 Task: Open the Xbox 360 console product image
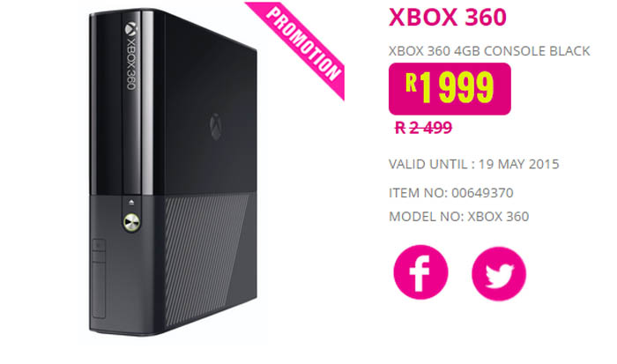tap(173, 173)
